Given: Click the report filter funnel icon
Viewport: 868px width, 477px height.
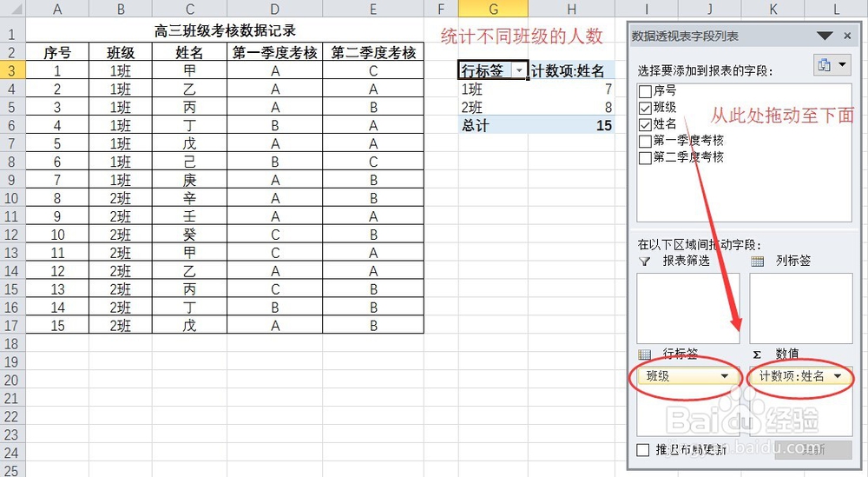Looking at the screenshot, I should pos(644,261).
